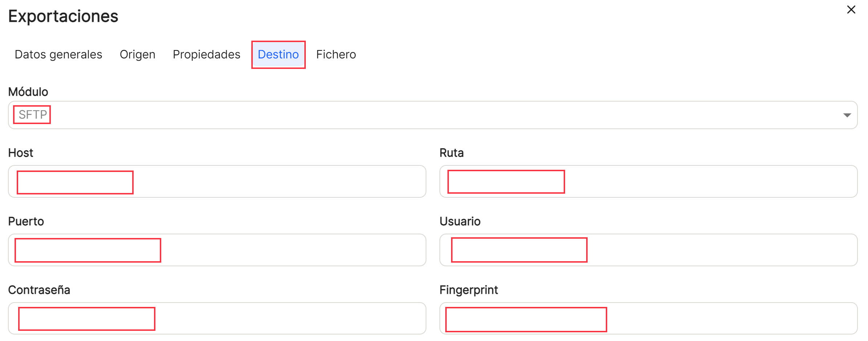This screenshot has width=868, height=341.
Task: Click the Puerto field label
Action: (x=26, y=221)
